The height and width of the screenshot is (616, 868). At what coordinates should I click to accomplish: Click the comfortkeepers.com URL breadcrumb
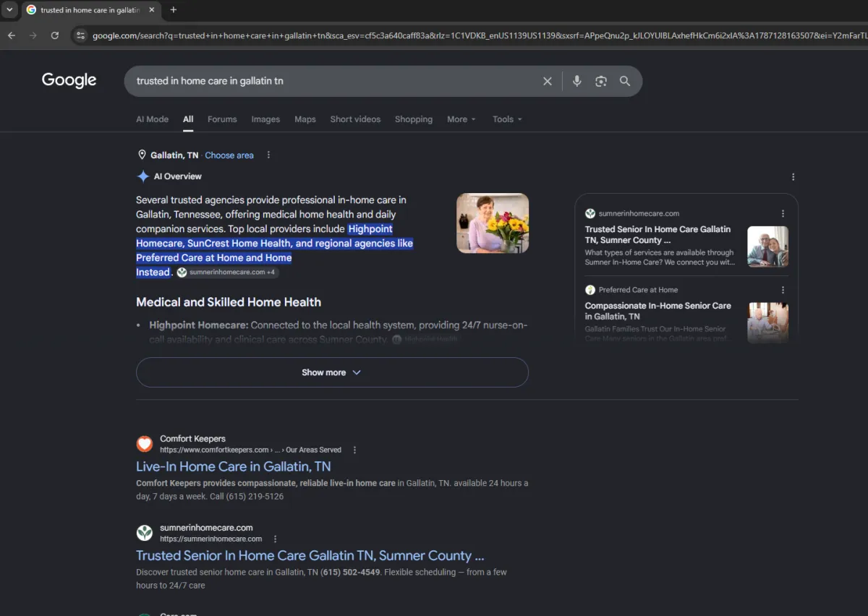[250, 450]
